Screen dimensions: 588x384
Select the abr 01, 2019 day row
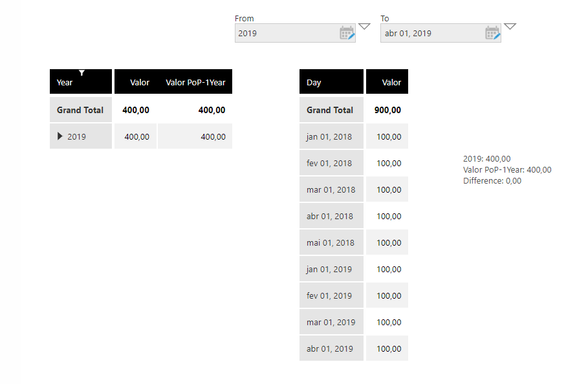(354, 348)
